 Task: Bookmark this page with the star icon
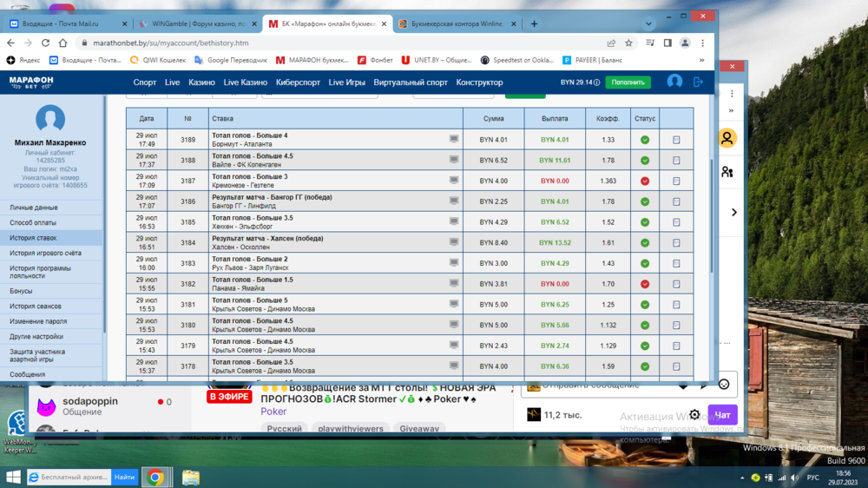[x=628, y=43]
